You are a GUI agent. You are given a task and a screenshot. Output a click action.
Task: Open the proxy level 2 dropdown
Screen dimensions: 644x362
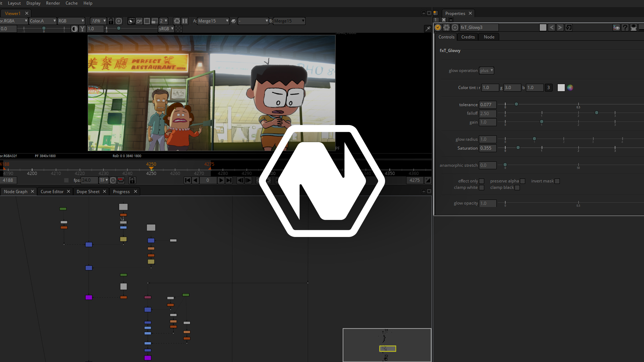pos(164,21)
